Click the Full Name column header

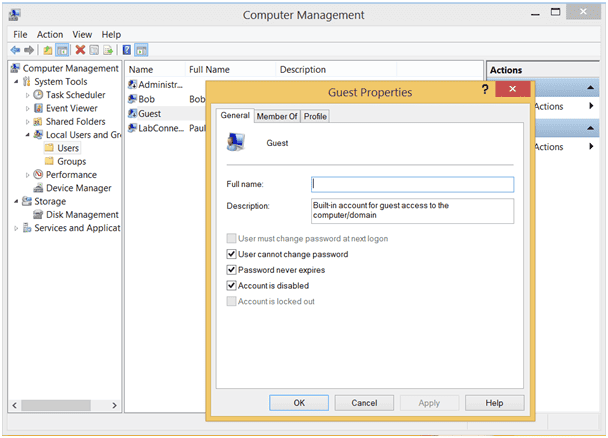pyautogui.click(x=231, y=69)
